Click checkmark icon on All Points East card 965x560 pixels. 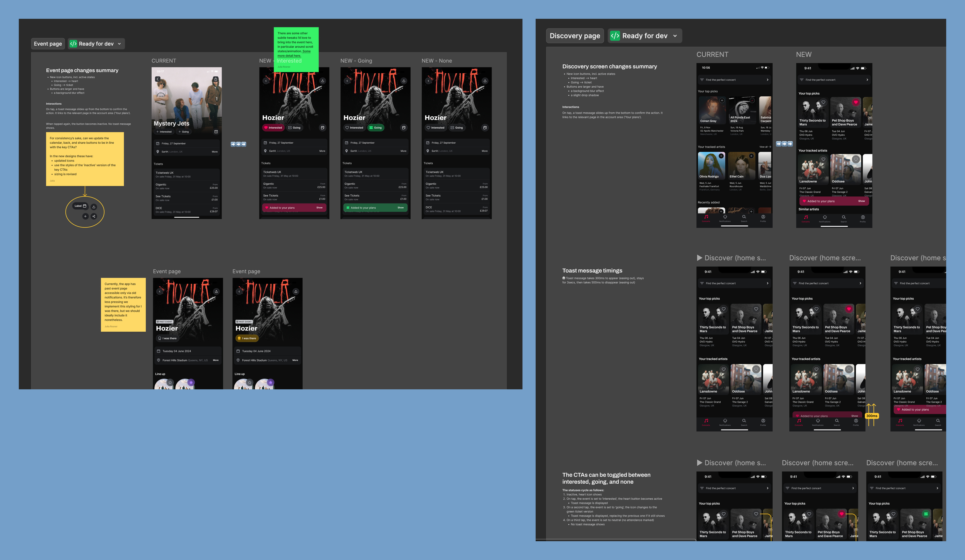tap(752, 100)
